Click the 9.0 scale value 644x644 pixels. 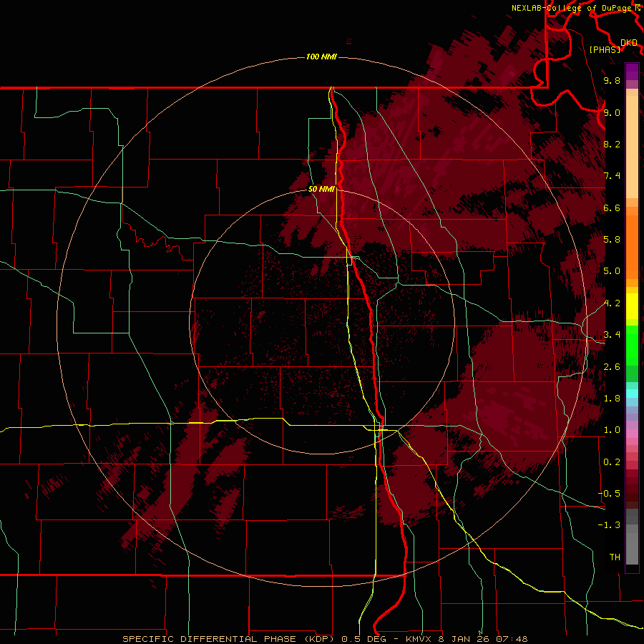click(612, 112)
